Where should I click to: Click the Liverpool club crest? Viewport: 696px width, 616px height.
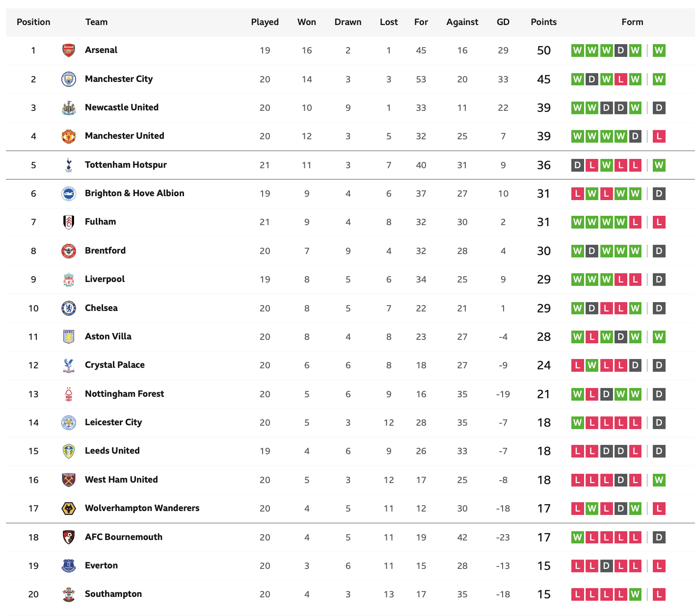[69, 280]
